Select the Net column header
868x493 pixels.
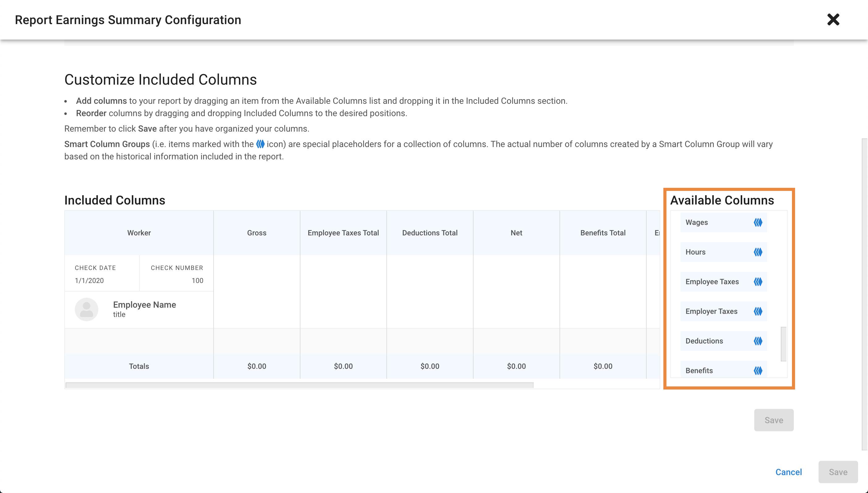516,233
